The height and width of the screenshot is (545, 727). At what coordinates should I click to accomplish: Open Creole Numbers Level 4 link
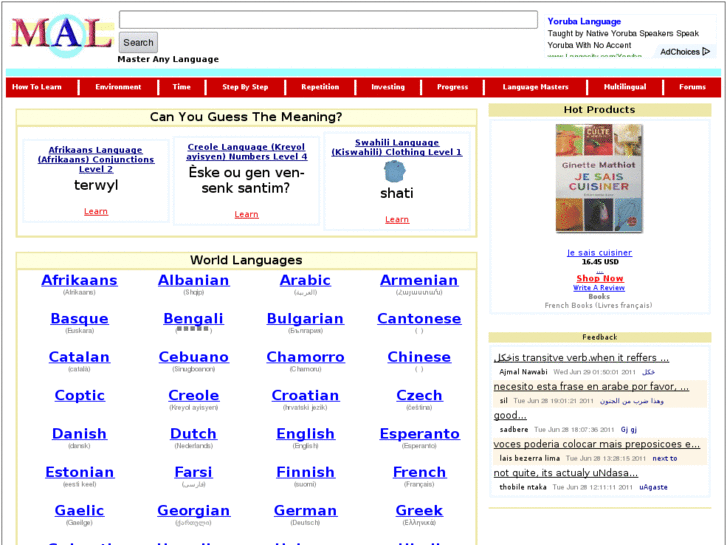point(246,152)
